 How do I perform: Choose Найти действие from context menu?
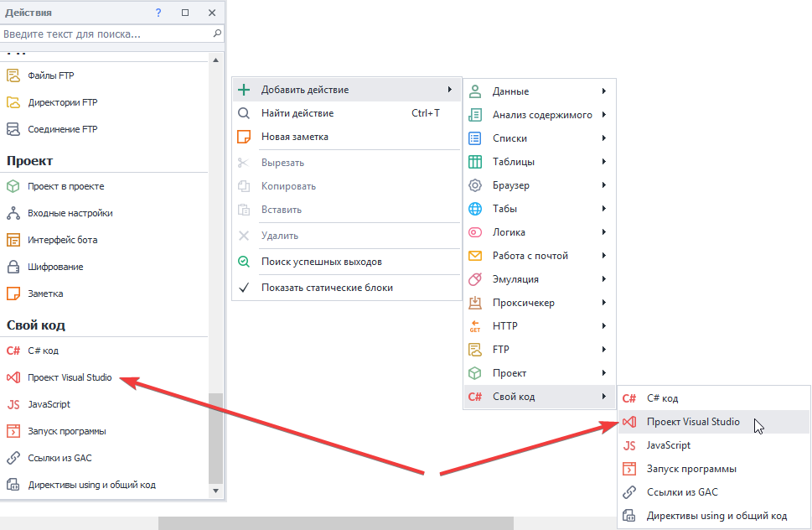point(297,113)
